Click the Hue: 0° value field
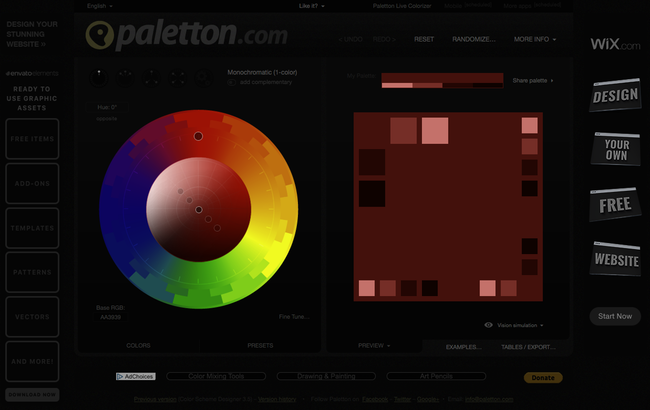This screenshot has width=650, height=410. [x=107, y=107]
